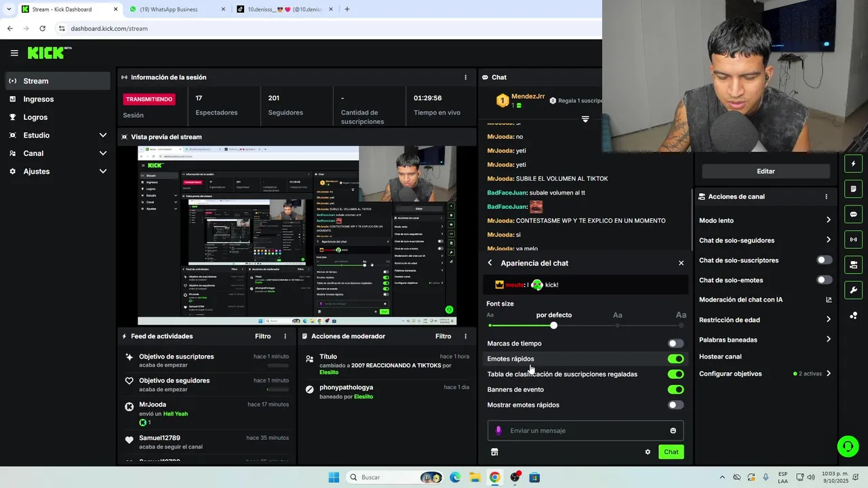Select the smallest Aa font size
Image resolution: width=868 pixels, height=488 pixels.
tap(490, 315)
